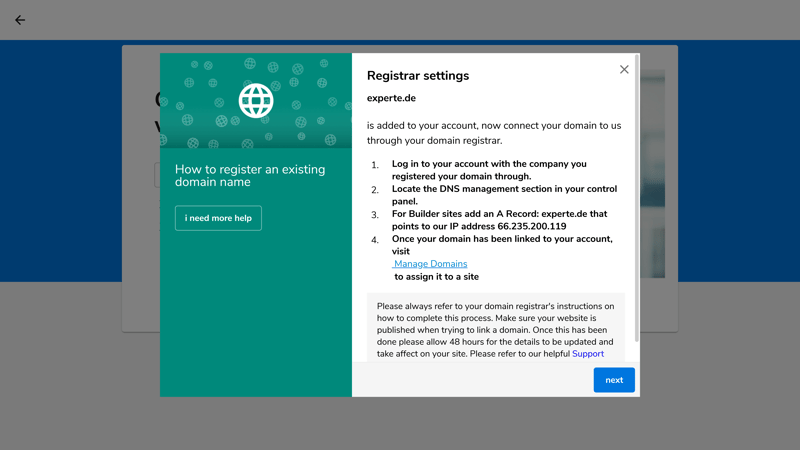Click the dialog's vertical scrollbar
800x450 pixels.
click(x=637, y=198)
